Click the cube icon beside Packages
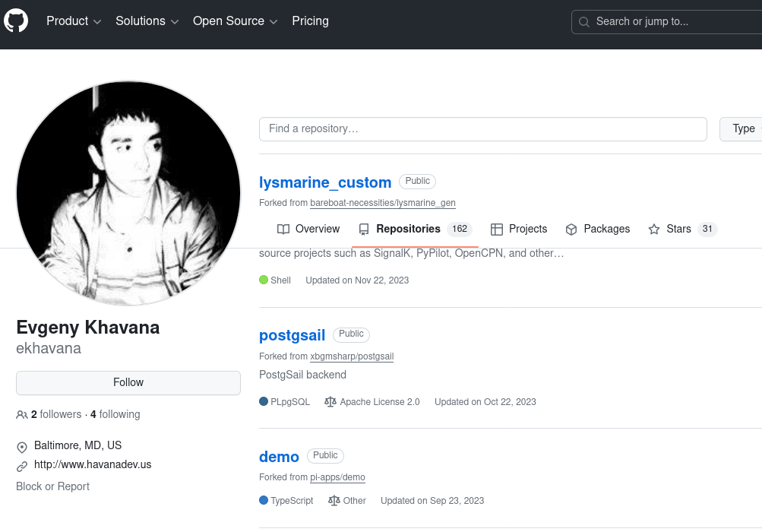762x532 pixels. [571, 230]
